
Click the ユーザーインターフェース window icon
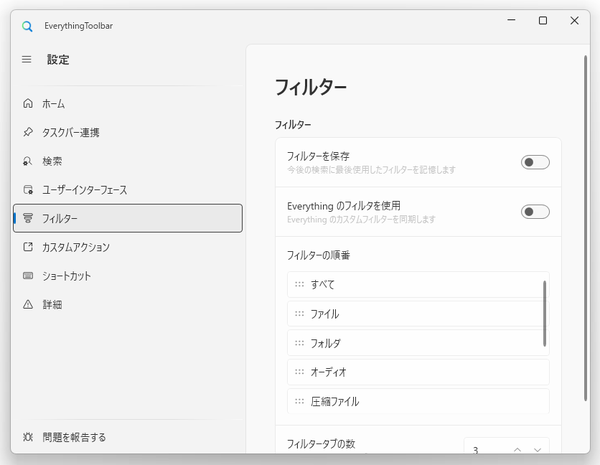click(28, 189)
